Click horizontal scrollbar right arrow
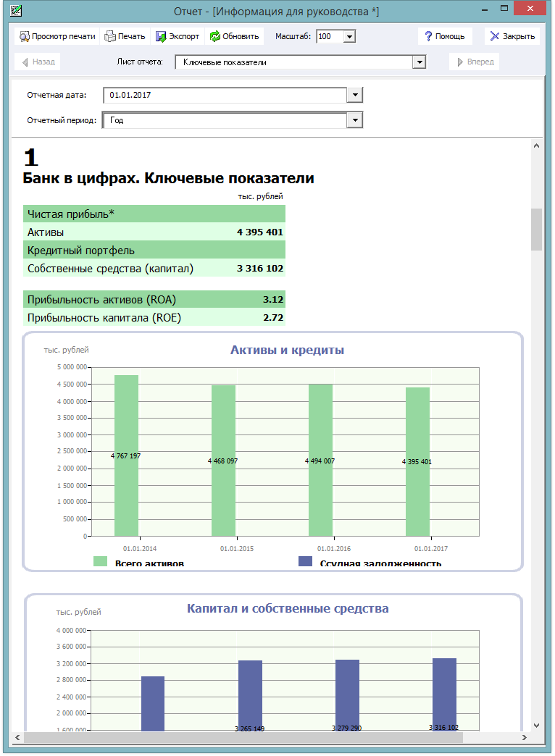Screen dimensions: 555x756 [x=524, y=737]
